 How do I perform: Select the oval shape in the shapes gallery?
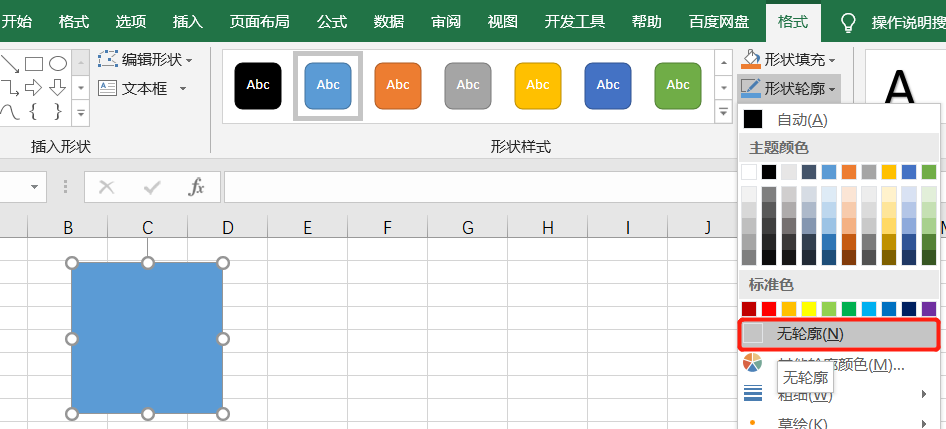click(58, 63)
